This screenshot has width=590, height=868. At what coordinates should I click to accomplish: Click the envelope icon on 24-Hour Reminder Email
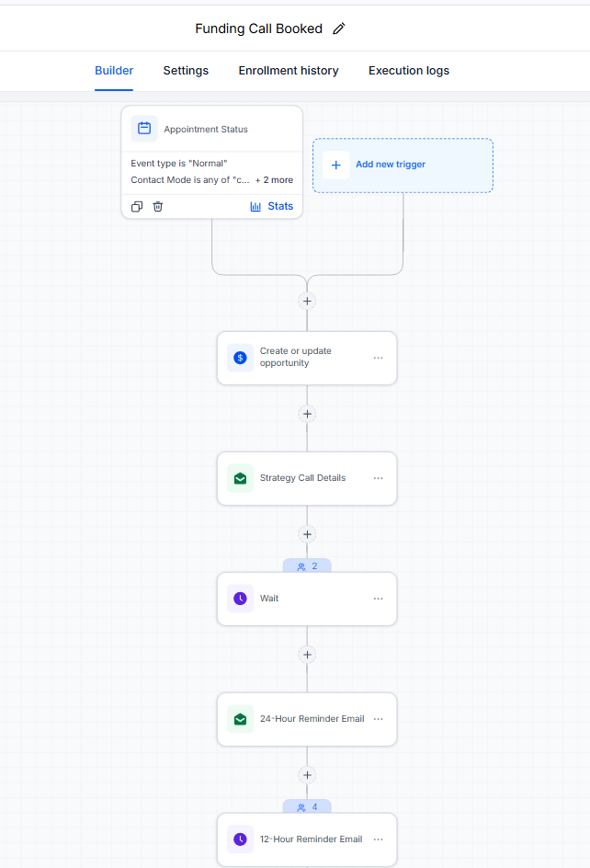point(240,719)
